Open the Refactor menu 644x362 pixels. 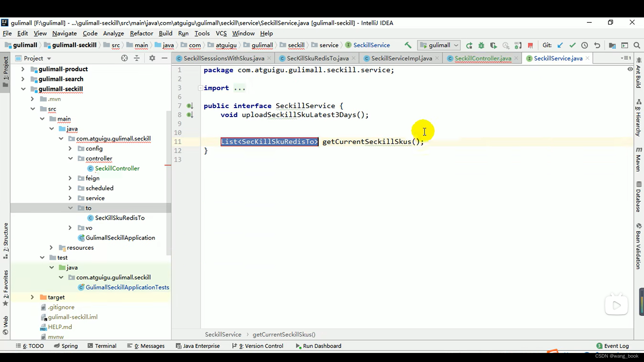coord(142,34)
